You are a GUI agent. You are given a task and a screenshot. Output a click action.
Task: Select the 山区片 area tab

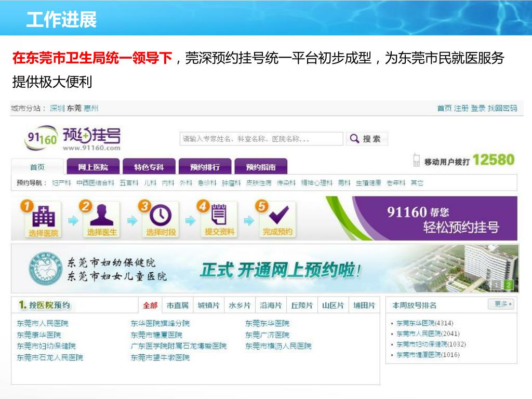[x=333, y=305]
